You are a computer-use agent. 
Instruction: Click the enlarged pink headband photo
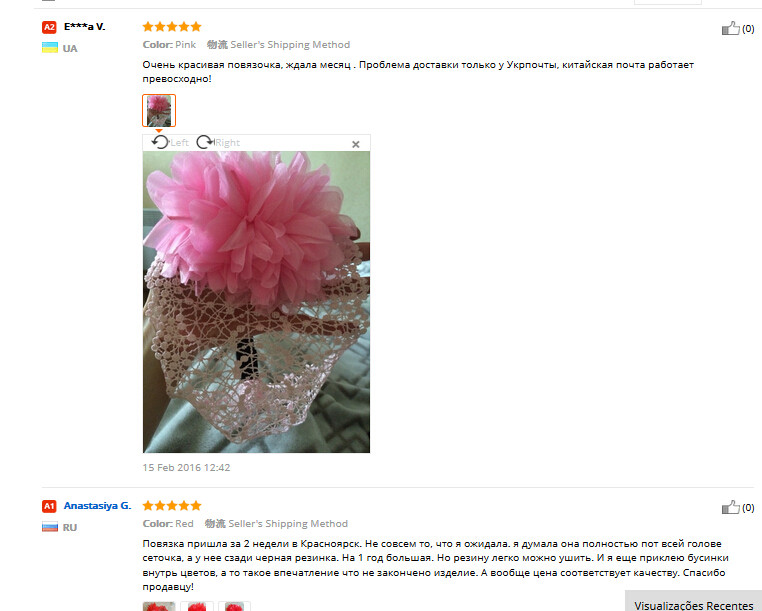pos(256,302)
